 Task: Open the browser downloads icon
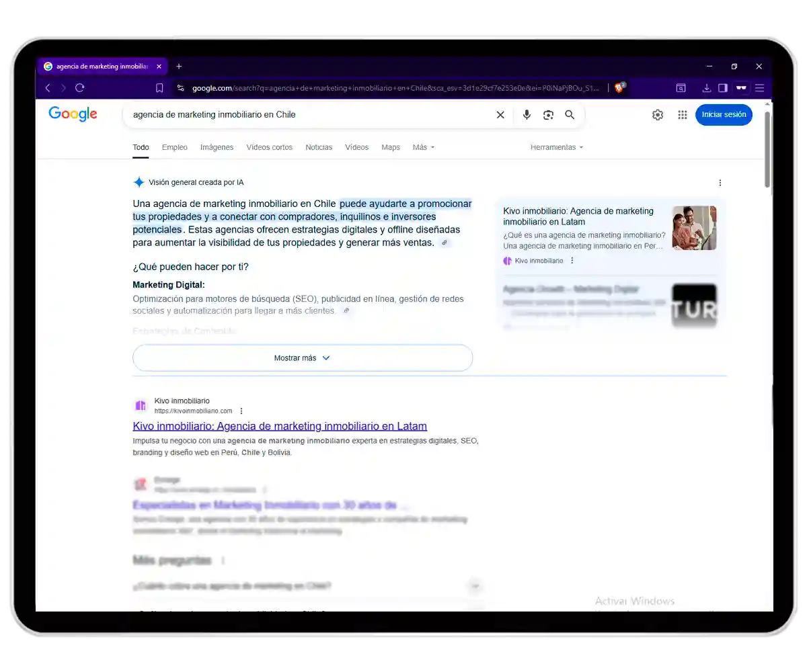[x=707, y=88]
